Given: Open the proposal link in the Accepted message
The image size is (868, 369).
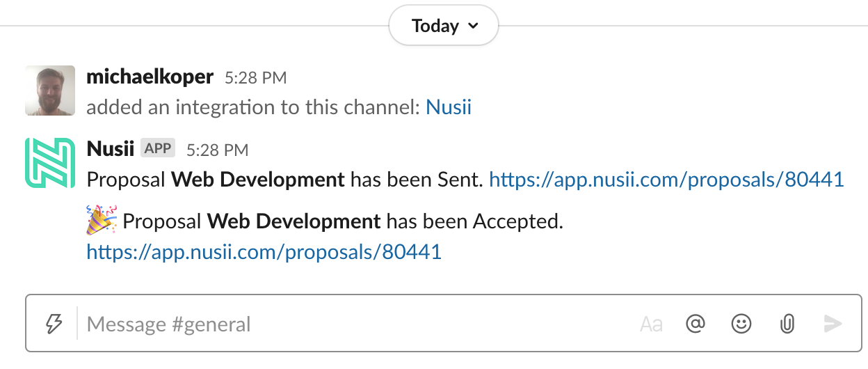Looking at the screenshot, I should (264, 251).
